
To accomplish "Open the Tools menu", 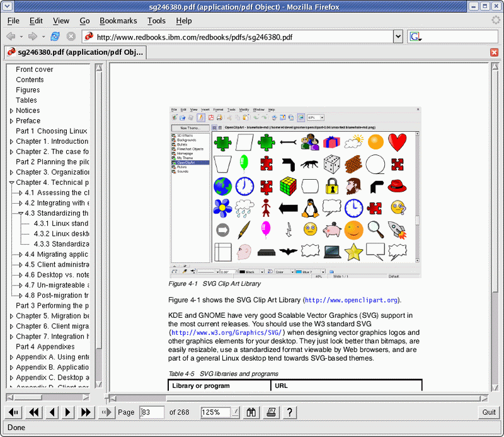I will pyautogui.click(x=156, y=21).
